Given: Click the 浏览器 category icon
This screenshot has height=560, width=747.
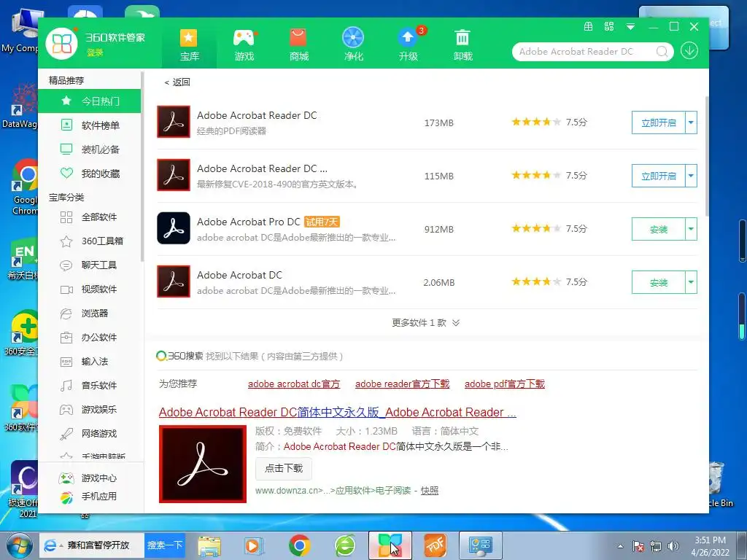Looking at the screenshot, I should (66, 314).
